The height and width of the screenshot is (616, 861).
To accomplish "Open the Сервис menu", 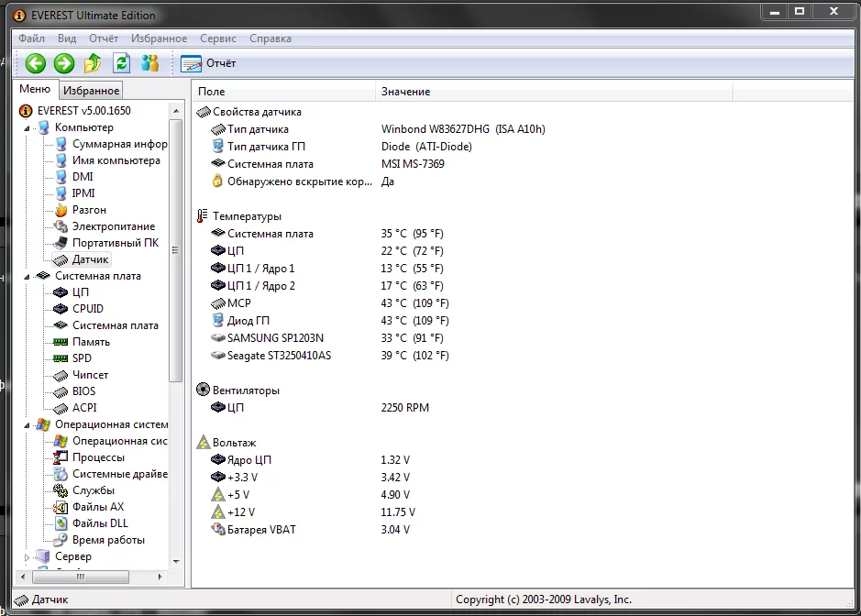I will (x=218, y=38).
